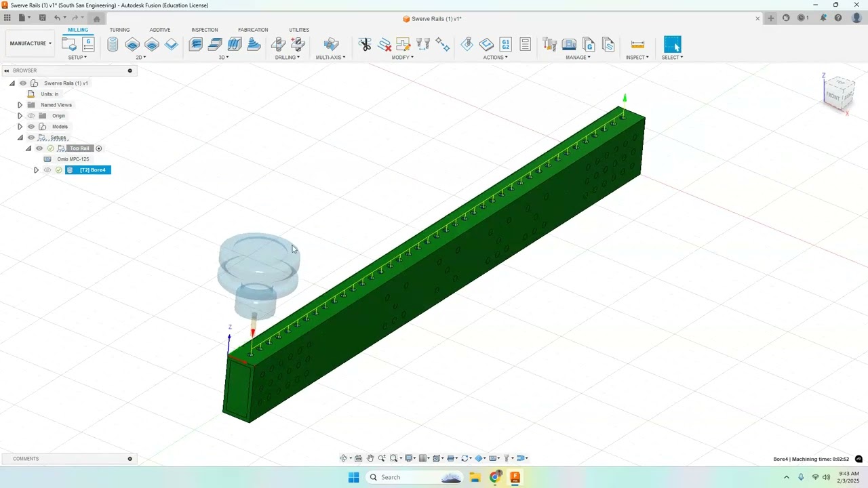Open the MANUFACTURE workspace dropdown
The width and height of the screenshot is (868, 488).
pyautogui.click(x=31, y=43)
